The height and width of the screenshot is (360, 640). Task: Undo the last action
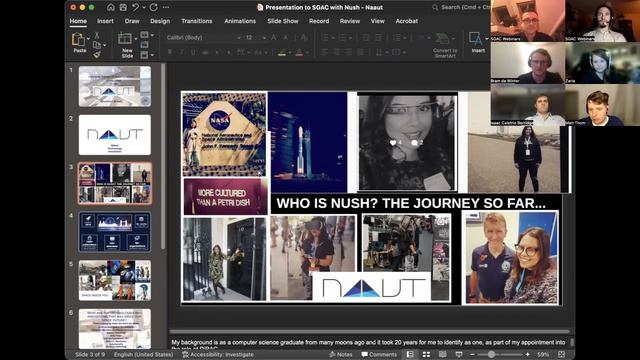(x=136, y=7)
